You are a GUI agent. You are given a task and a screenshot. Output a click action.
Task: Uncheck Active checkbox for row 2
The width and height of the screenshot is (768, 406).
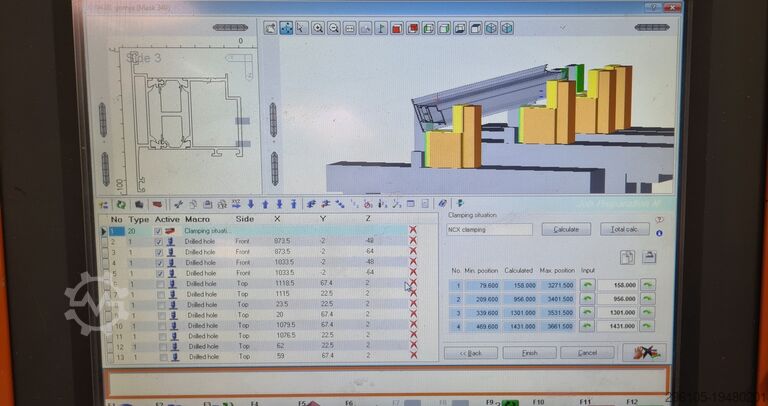coord(158,241)
